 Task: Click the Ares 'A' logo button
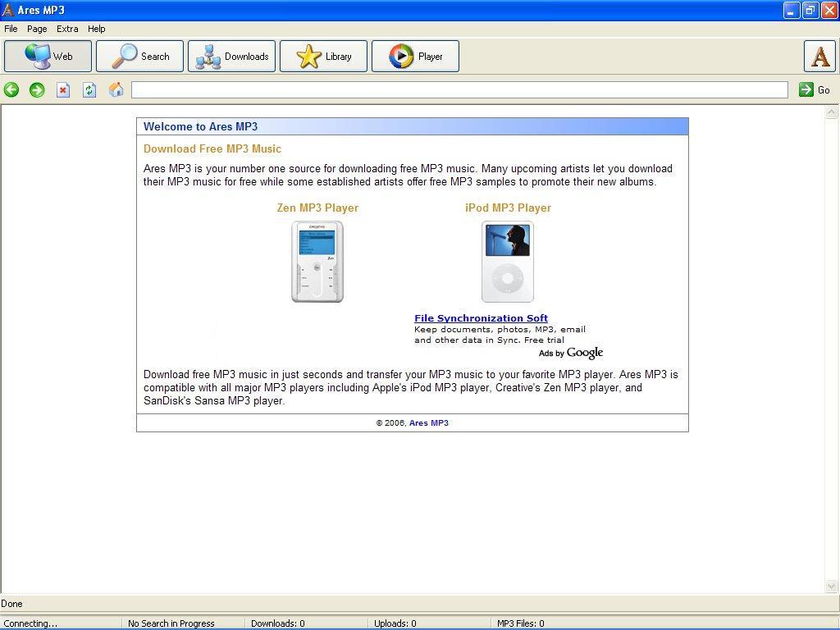coord(819,57)
